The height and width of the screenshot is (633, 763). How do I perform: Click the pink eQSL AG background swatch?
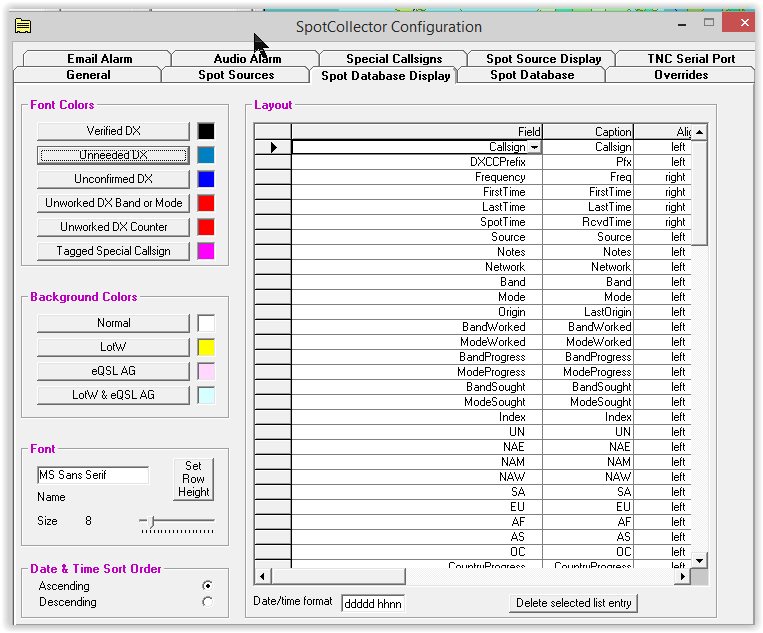tap(206, 371)
